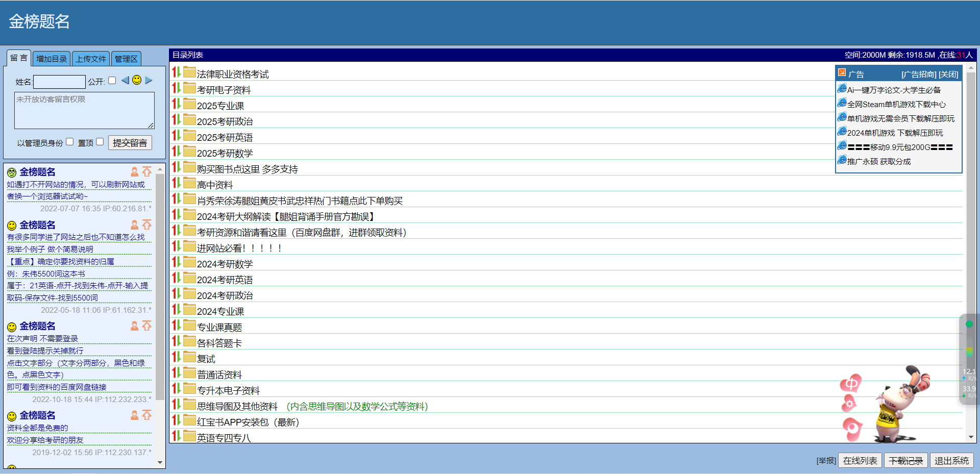Click the smiley emoticon picker icon

coord(137,80)
